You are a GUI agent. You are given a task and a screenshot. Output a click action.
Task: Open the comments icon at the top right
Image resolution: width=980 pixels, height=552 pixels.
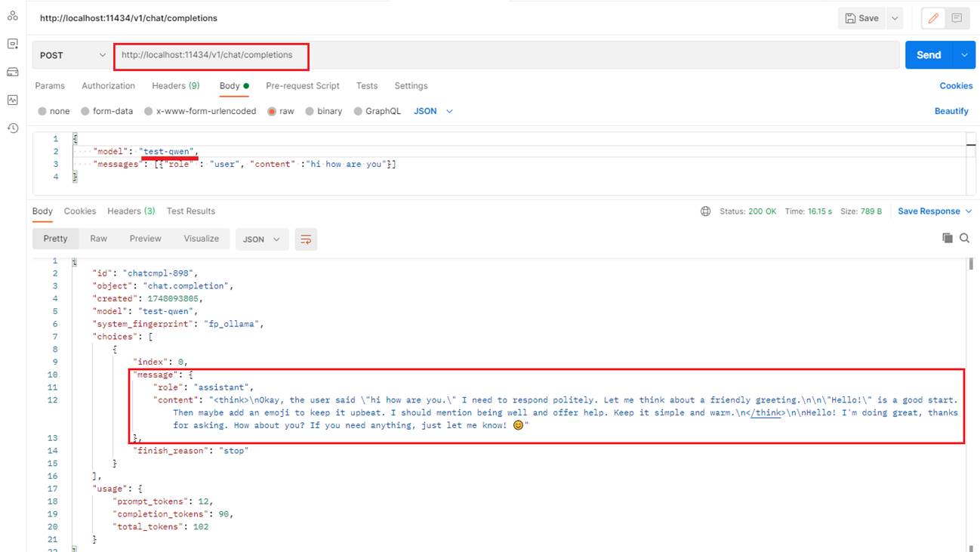tap(957, 18)
